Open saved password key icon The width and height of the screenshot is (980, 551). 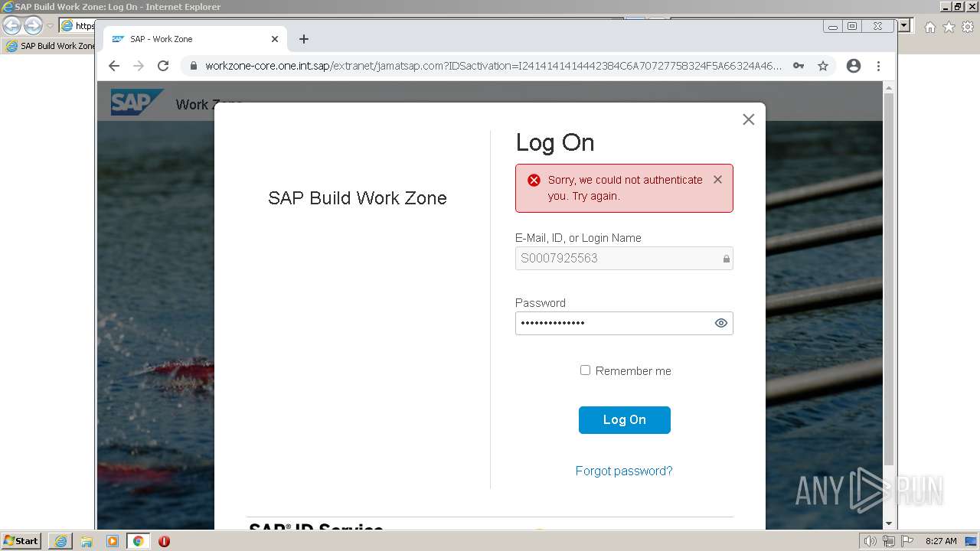[799, 66]
